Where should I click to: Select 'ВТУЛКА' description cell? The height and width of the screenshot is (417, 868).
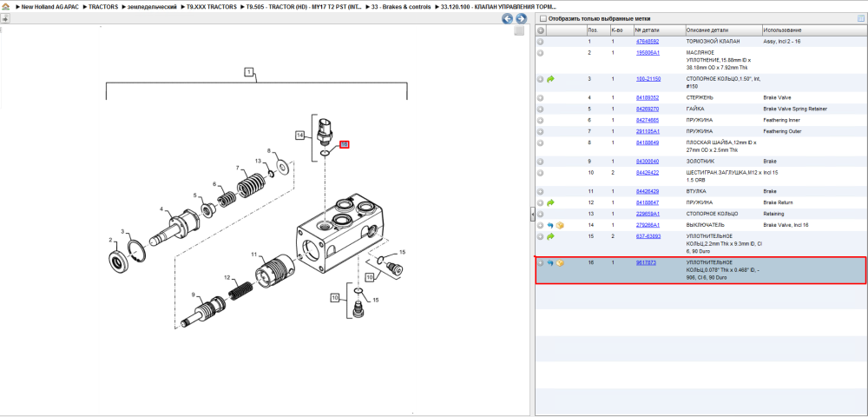(697, 192)
